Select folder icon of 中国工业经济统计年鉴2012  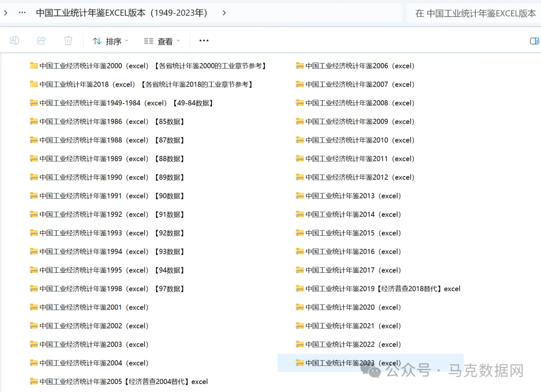[x=300, y=177]
